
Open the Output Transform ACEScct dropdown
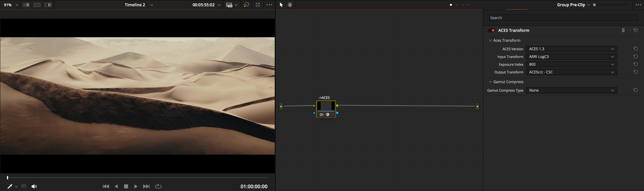point(571,72)
